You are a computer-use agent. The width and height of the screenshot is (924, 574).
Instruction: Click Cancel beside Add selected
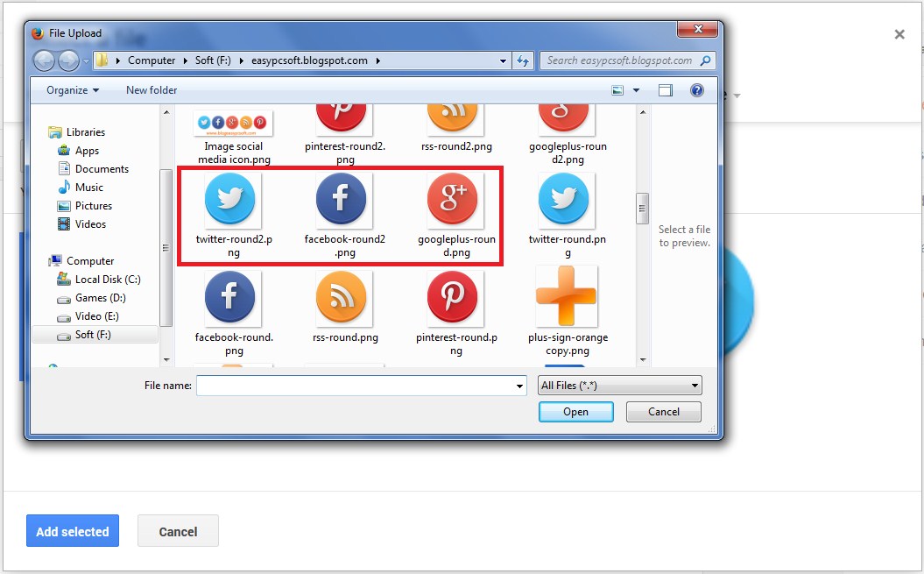(178, 530)
